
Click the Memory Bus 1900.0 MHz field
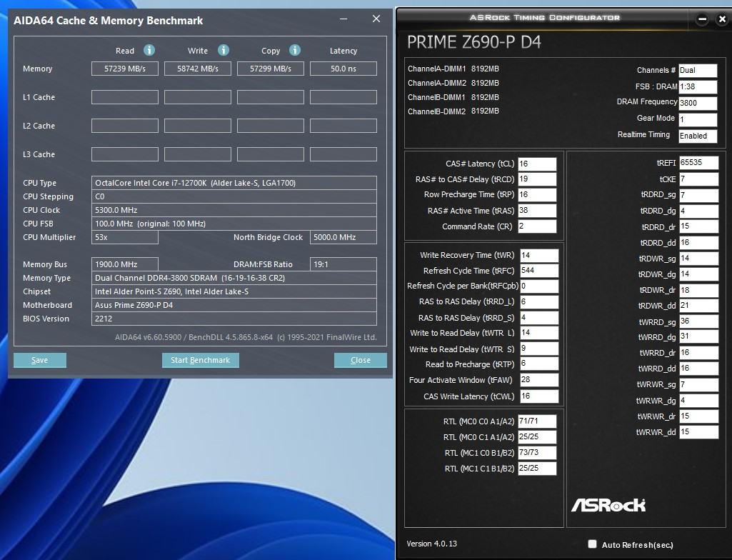[x=125, y=264]
